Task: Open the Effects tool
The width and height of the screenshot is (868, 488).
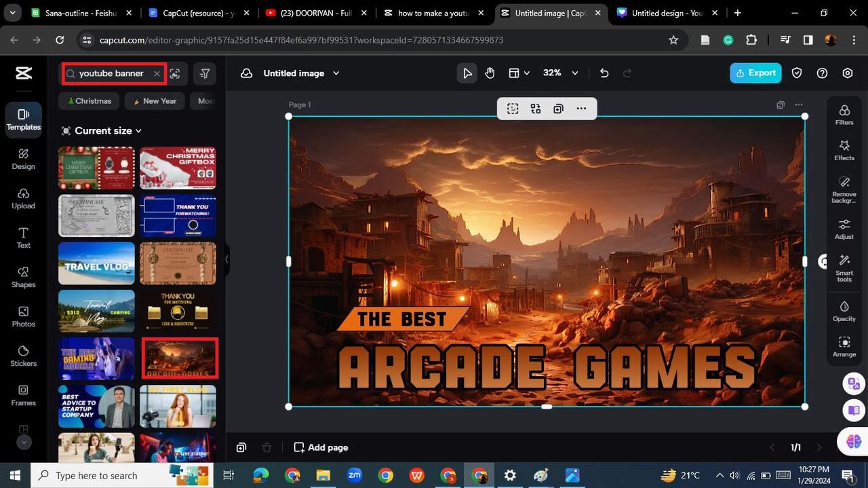Action: pyautogui.click(x=844, y=150)
